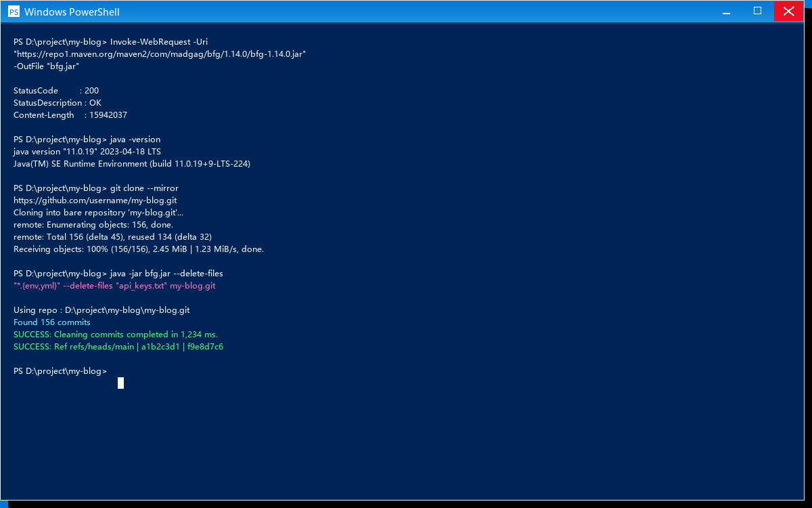Click the PowerShell icon in the title bar

point(14,12)
